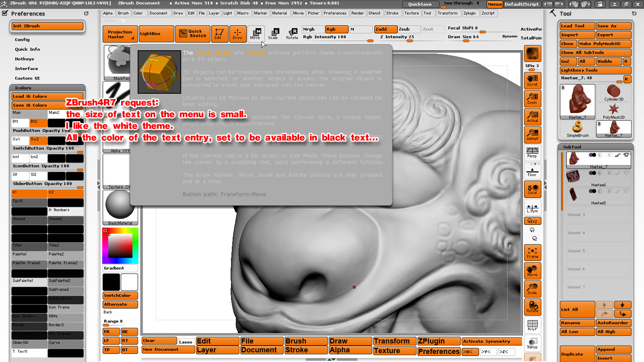Click the Lasso selection field
The width and height of the screenshot is (644, 362).
[186, 342]
